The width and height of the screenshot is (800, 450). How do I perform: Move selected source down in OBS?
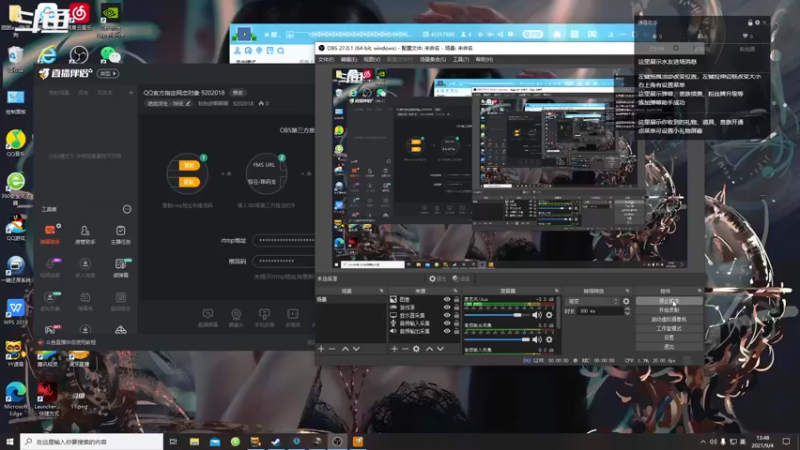click(440, 349)
